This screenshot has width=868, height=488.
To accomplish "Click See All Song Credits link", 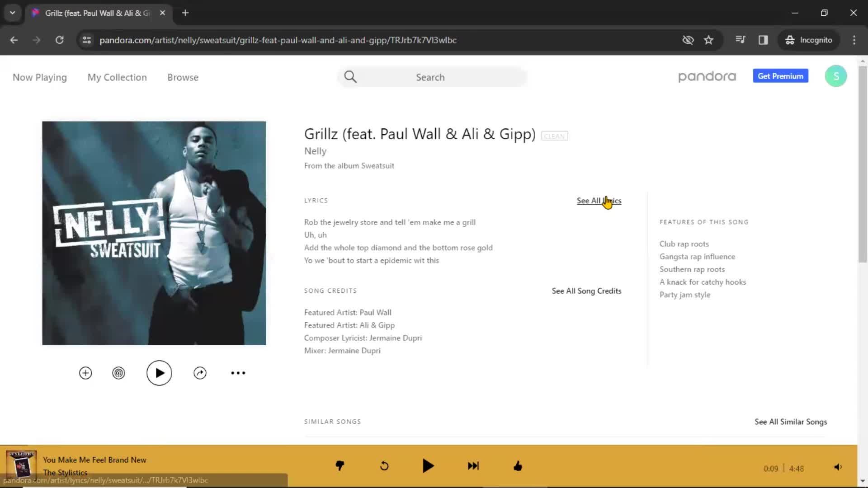I will tap(587, 291).
